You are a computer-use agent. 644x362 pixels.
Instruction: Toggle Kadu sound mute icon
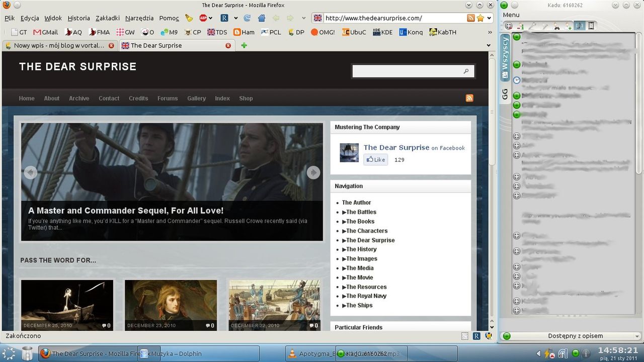point(580,26)
